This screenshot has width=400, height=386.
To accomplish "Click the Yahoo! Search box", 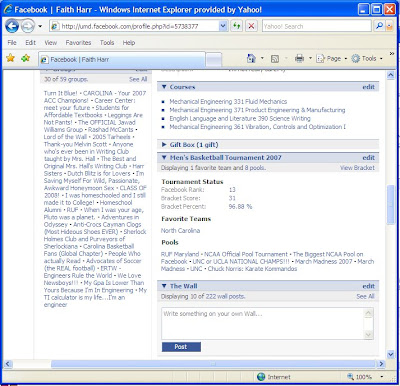I will 316,26.
